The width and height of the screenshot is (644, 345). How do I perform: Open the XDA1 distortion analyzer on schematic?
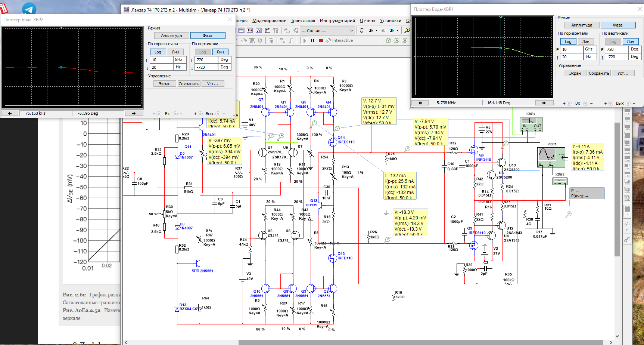tap(560, 181)
